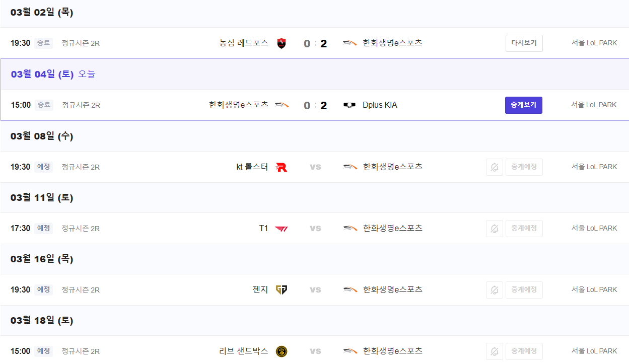Image resolution: width=629 pixels, height=364 pixels.
Task: Toggle notification bell for 리브 샌드박스 match
Action: pos(495,351)
